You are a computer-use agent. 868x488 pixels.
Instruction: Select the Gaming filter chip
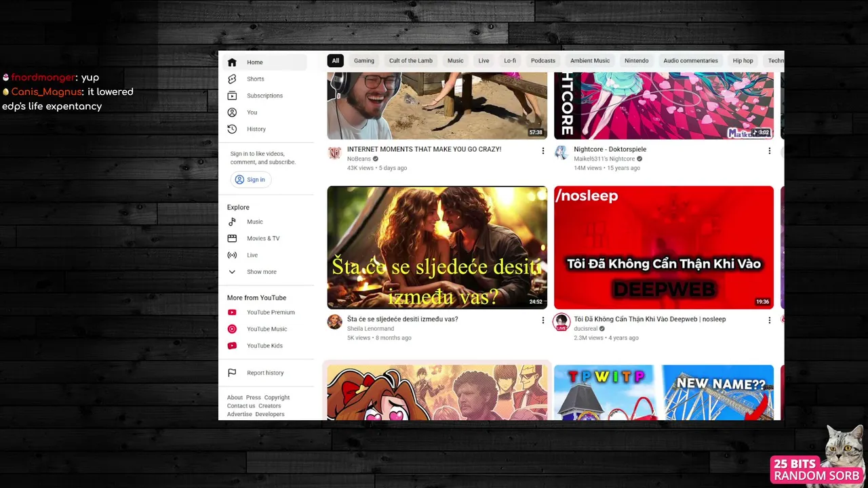[364, 60]
